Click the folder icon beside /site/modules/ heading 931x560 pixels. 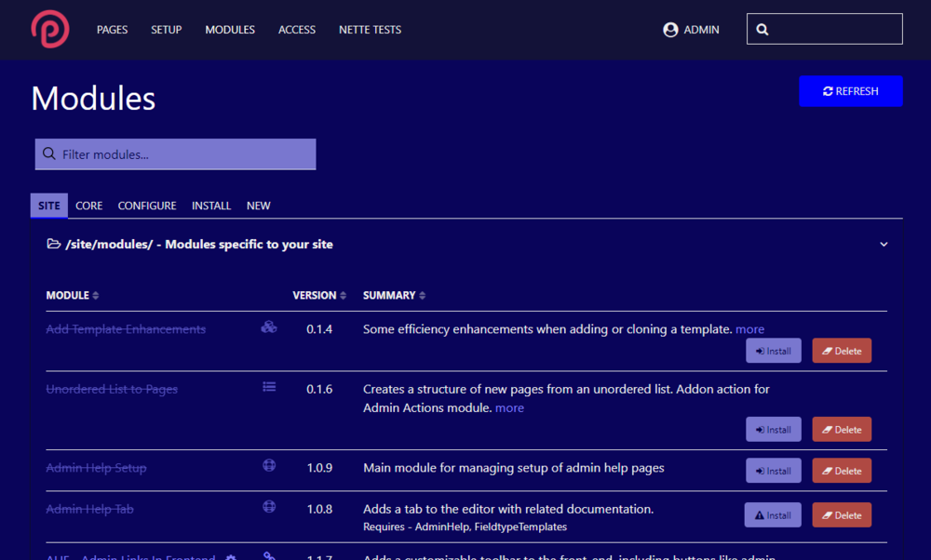(54, 245)
